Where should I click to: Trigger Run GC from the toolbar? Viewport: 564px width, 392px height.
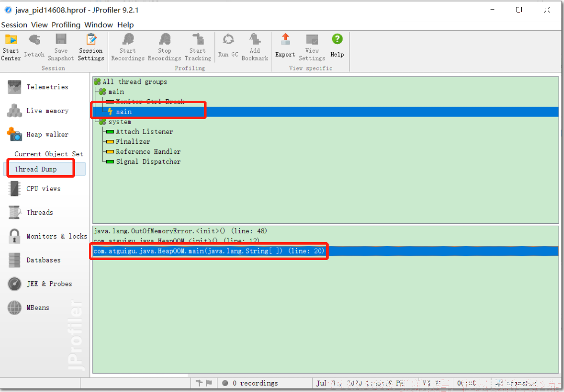tap(228, 47)
